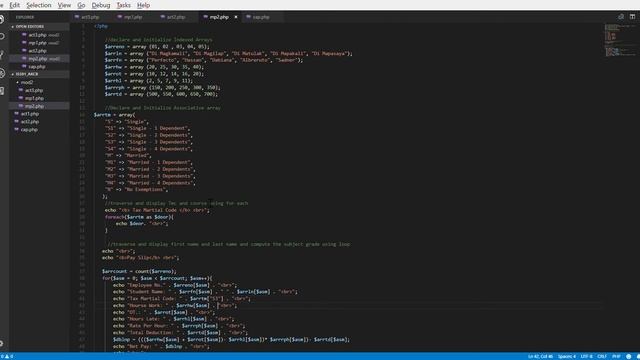This screenshot has width=640, height=360.
Task: Click the Open Changes icon in editor title
Action: pos(621,17)
